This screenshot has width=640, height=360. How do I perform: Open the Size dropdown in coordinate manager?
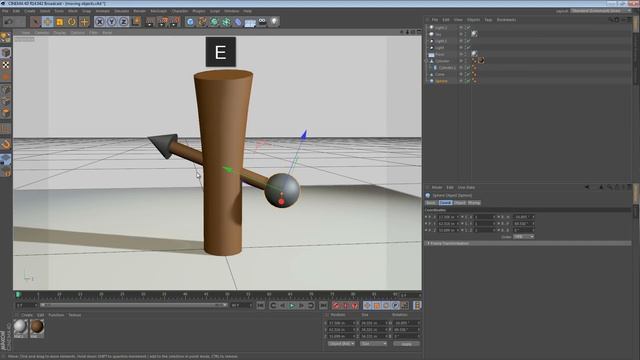(x=373, y=344)
